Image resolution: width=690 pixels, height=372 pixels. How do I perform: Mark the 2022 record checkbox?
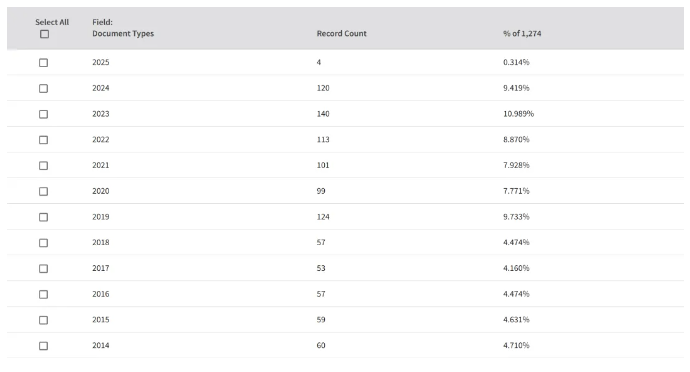tap(43, 140)
